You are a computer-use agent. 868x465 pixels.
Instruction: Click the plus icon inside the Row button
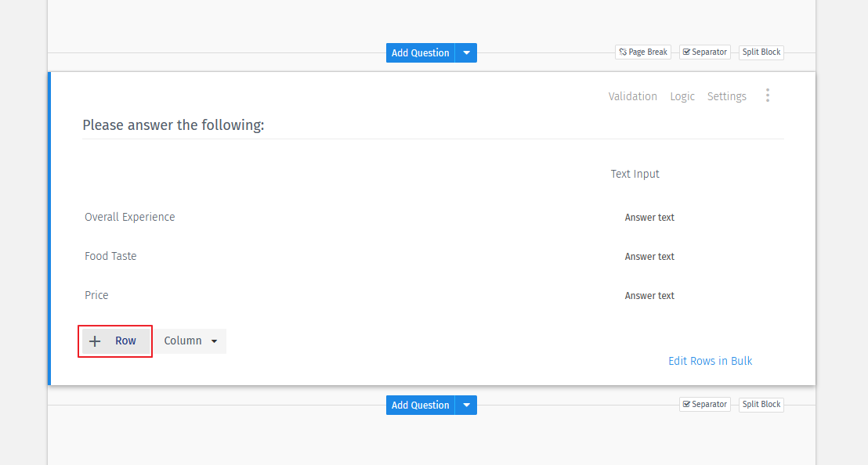[x=95, y=341]
